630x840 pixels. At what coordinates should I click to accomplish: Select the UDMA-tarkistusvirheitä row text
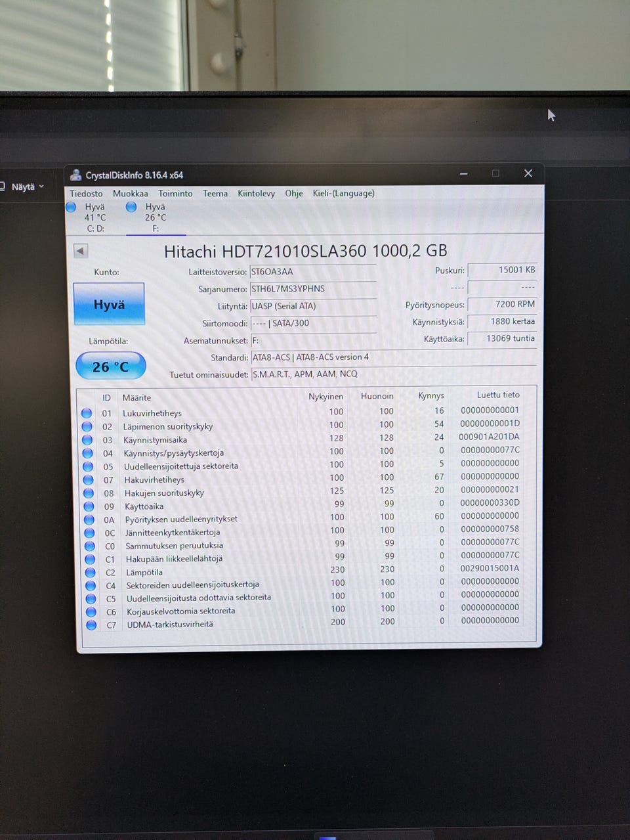(x=170, y=625)
